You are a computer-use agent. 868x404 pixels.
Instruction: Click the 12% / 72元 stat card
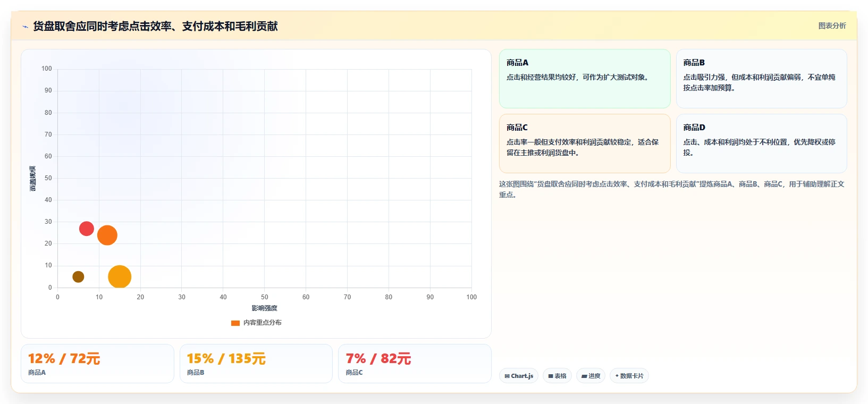[97, 364]
